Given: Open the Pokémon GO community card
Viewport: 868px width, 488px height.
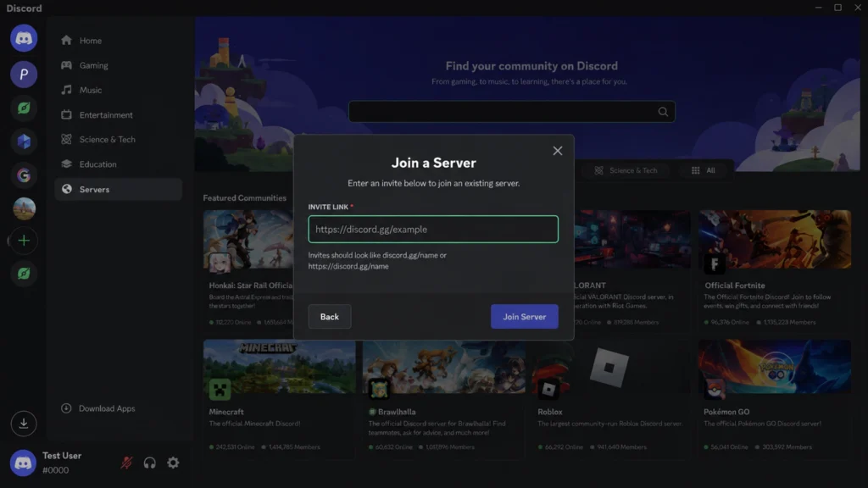Looking at the screenshot, I should click(x=775, y=398).
